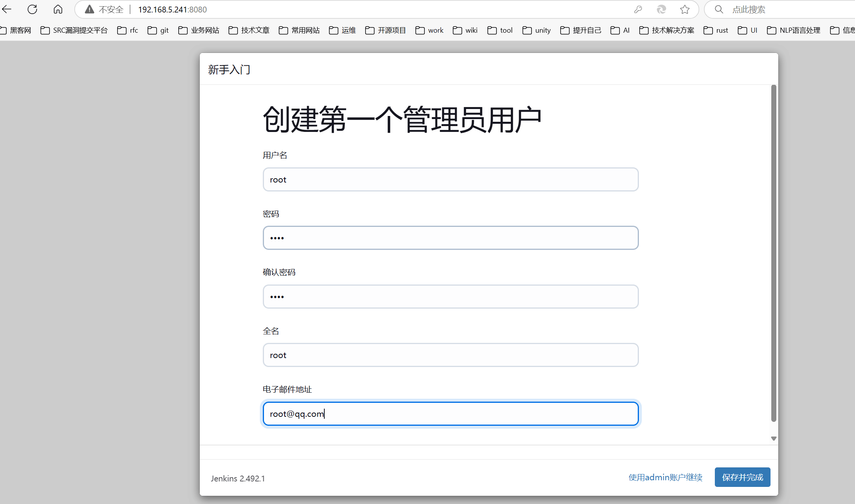Open the 提升自己 bookmark folder
855x504 pixels.
click(x=581, y=30)
